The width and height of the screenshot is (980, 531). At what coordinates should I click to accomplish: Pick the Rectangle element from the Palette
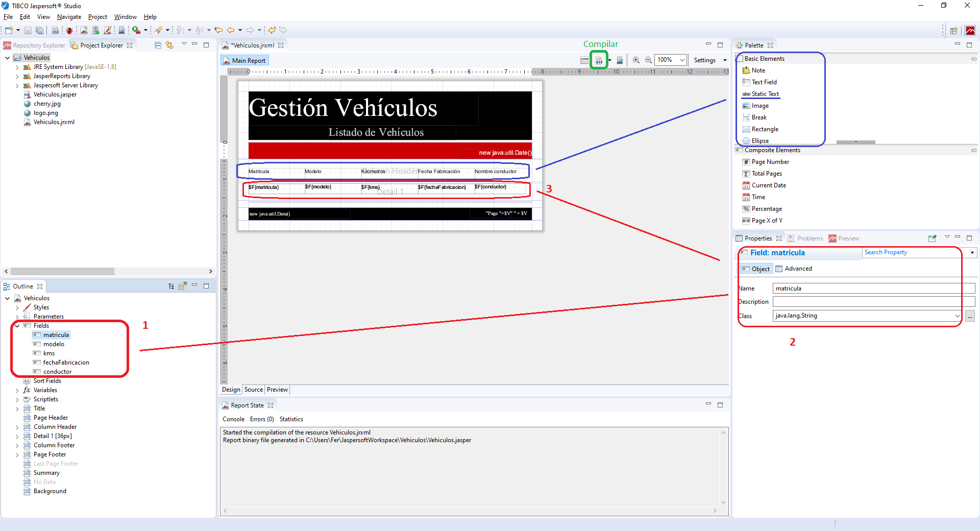765,129
